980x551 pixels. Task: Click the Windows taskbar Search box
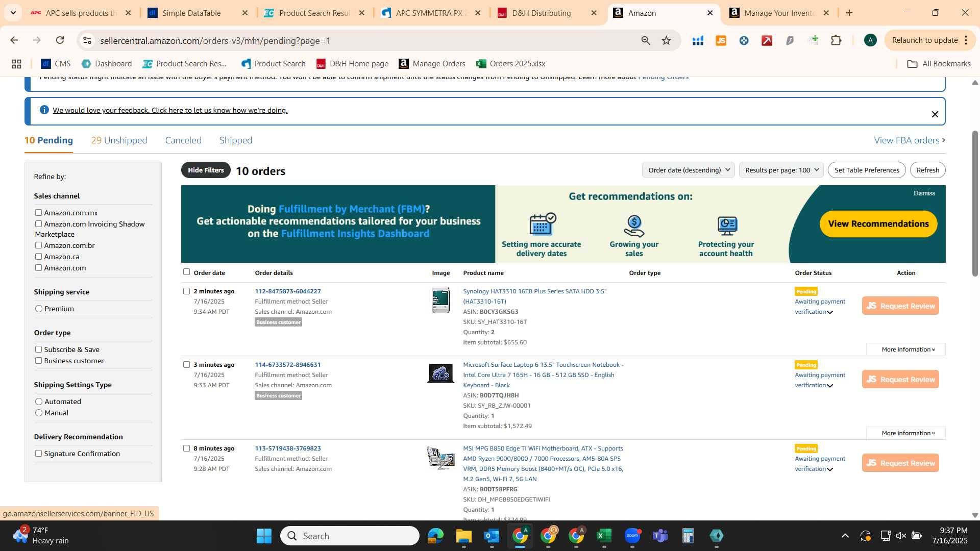pyautogui.click(x=350, y=536)
